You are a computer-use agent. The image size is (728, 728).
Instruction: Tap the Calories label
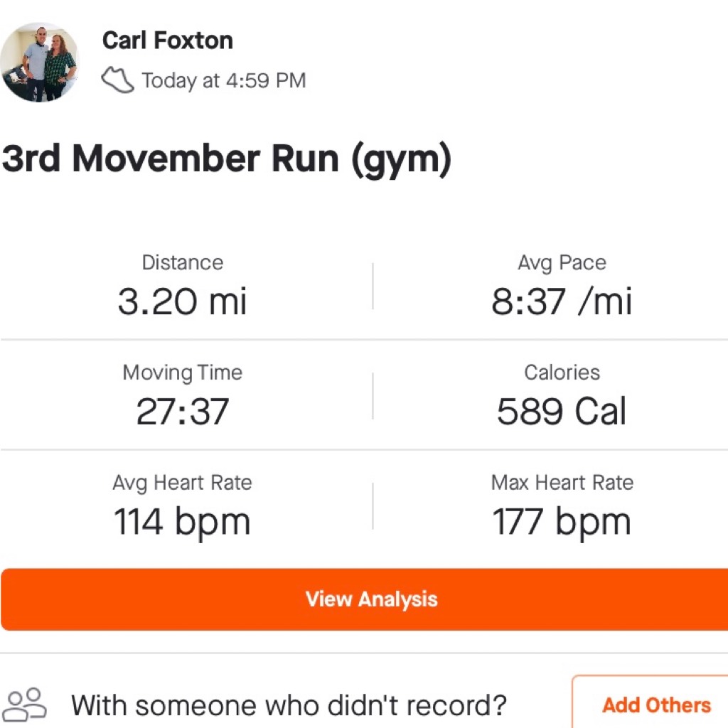click(562, 373)
